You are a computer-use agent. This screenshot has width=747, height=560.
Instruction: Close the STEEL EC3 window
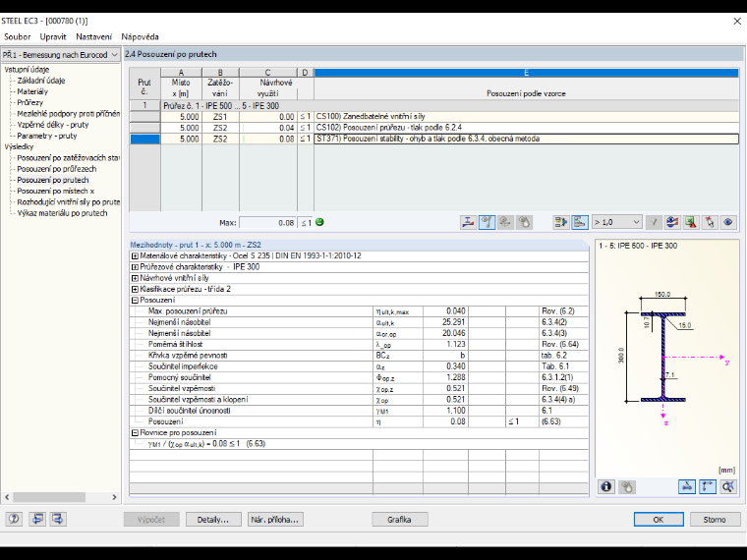coord(736,21)
